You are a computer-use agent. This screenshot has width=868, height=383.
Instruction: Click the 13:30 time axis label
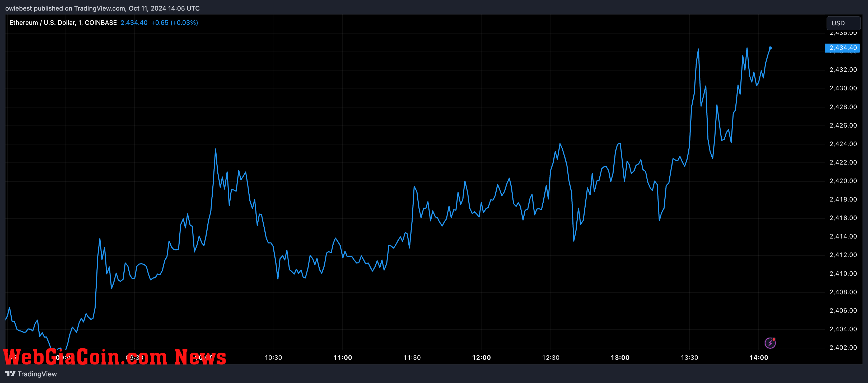coord(689,357)
